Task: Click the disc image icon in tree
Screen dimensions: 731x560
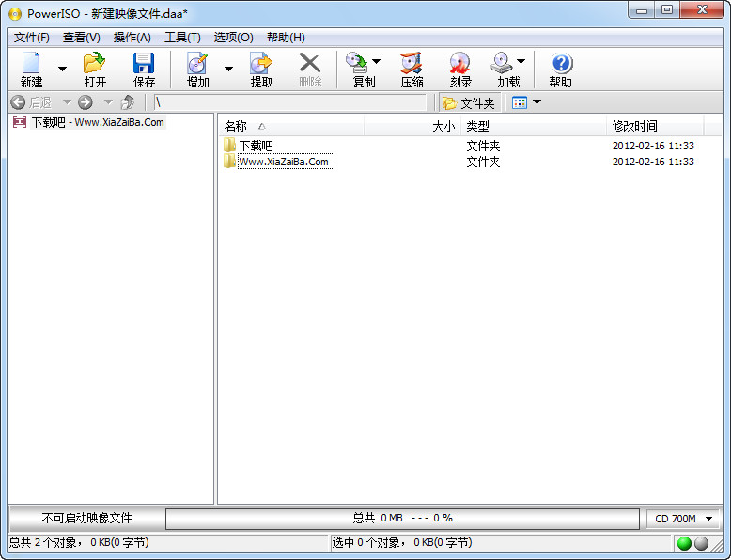Action: [x=20, y=122]
